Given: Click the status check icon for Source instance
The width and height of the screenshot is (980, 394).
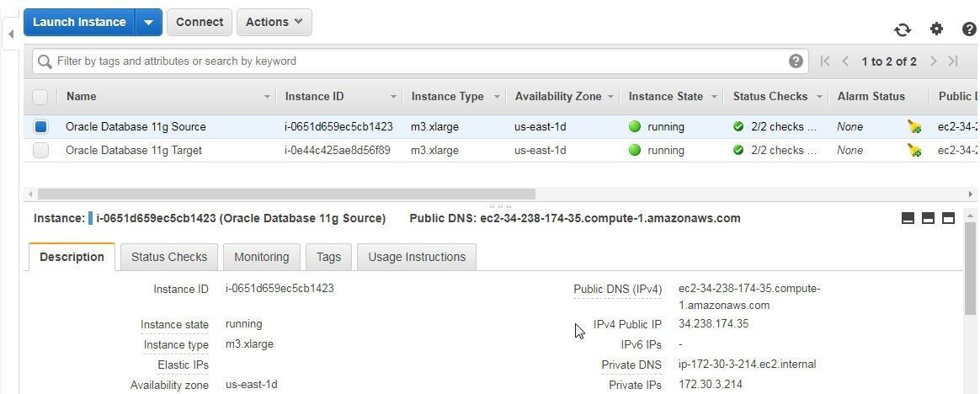Looking at the screenshot, I should coord(738,127).
